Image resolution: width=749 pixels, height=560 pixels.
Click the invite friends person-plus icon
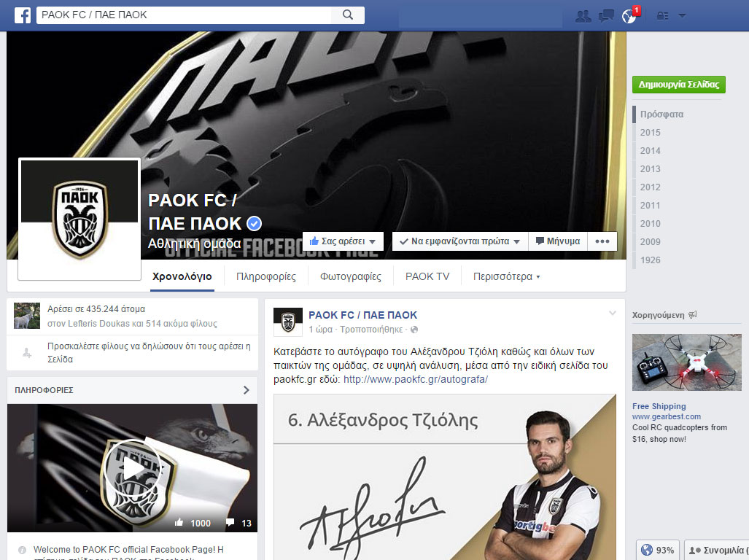[x=27, y=353]
